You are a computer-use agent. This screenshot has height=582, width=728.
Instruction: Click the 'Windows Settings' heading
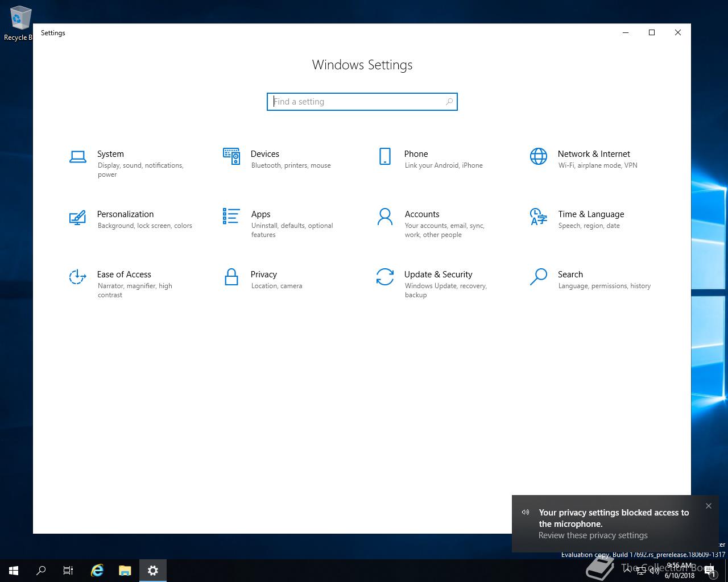coord(362,65)
